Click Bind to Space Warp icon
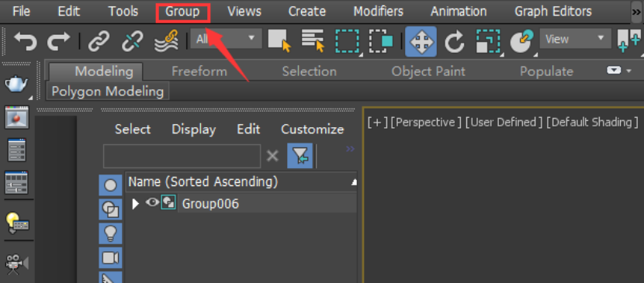Screen dimensions: 644x283 click(166, 41)
